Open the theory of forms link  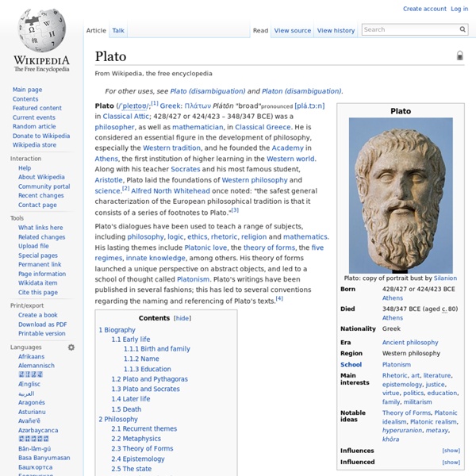point(269,248)
